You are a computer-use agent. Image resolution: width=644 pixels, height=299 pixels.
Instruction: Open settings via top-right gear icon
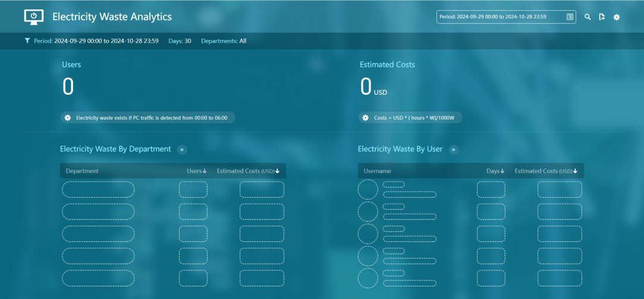point(617,17)
